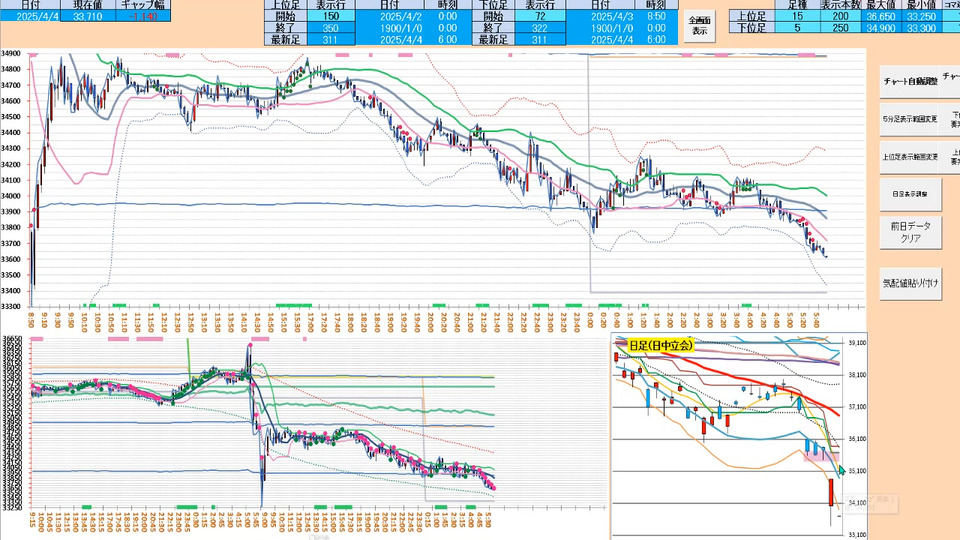
Task: Click the 気配値貼り付け button
Action: pos(910,283)
